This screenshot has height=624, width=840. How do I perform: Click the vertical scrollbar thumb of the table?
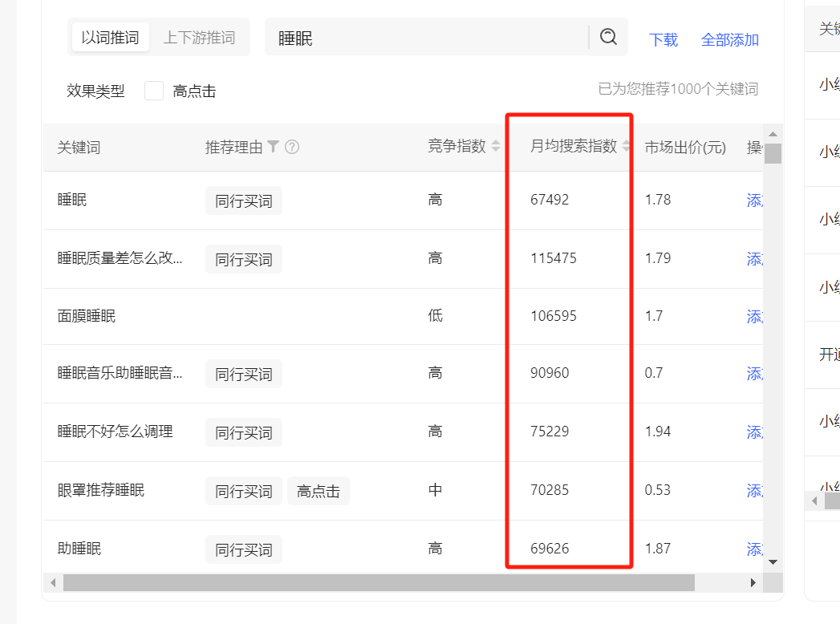click(x=773, y=153)
